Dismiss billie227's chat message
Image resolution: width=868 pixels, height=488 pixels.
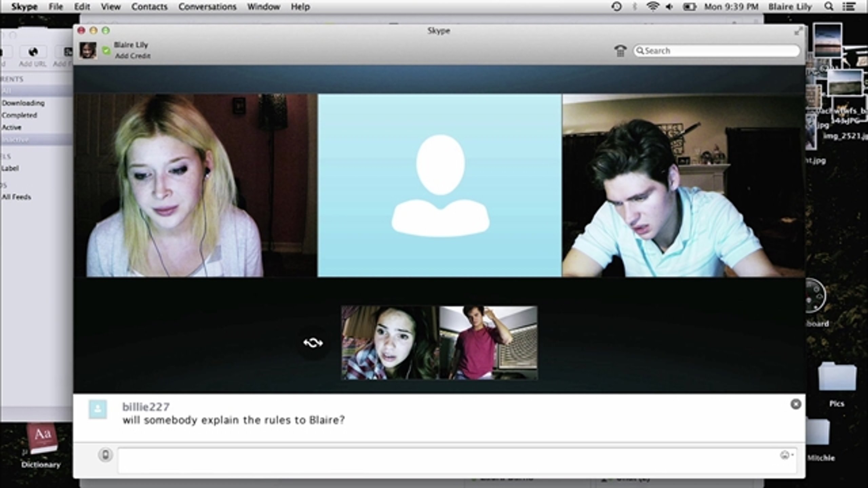pos(796,404)
